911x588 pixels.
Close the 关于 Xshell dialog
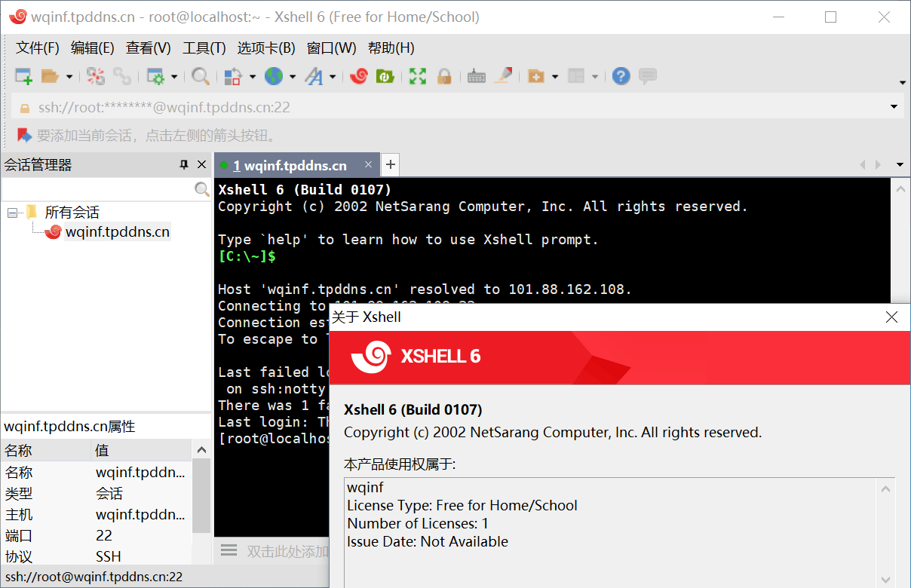pyautogui.click(x=891, y=317)
